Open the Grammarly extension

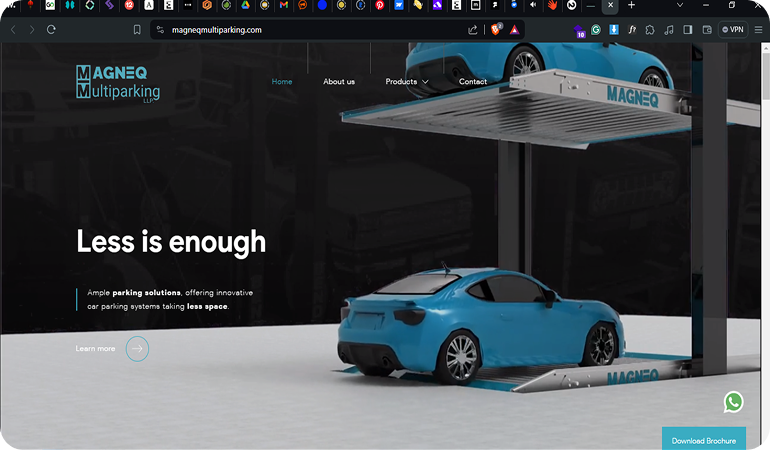(x=596, y=30)
